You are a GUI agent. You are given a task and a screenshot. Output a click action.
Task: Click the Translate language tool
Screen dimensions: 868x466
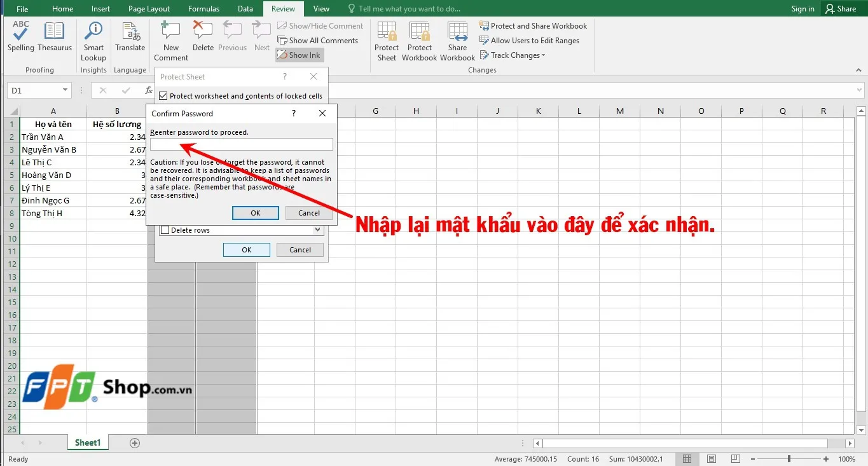pos(130,36)
